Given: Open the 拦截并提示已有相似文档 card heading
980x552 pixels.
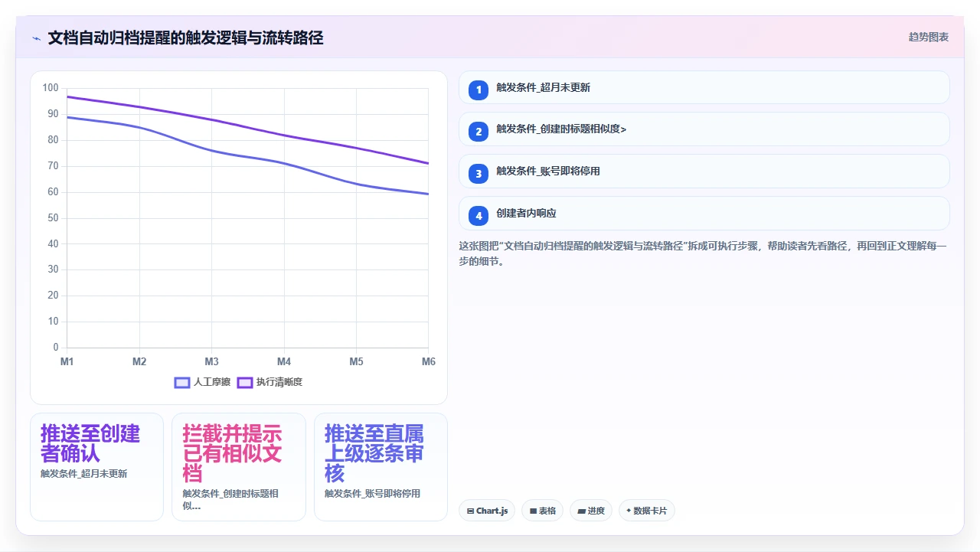Looking at the screenshot, I should click(x=233, y=453).
